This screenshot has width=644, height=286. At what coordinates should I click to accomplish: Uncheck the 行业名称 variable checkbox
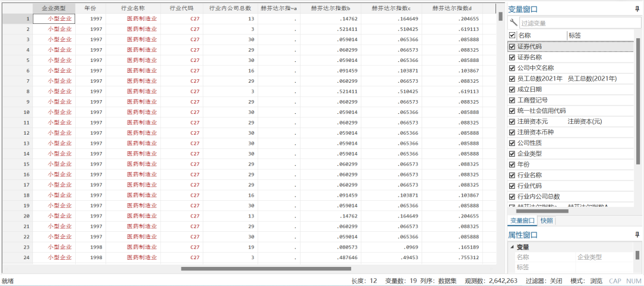click(512, 175)
